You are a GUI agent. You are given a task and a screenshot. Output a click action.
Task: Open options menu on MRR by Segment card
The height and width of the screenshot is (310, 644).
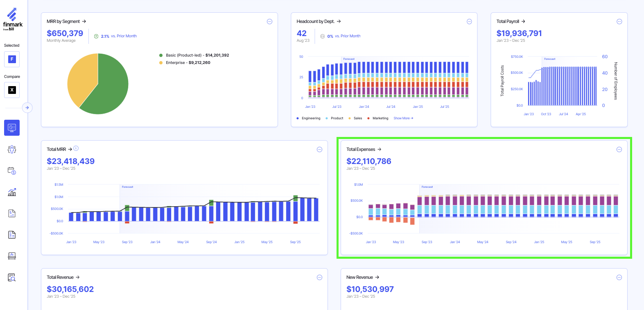click(x=269, y=22)
